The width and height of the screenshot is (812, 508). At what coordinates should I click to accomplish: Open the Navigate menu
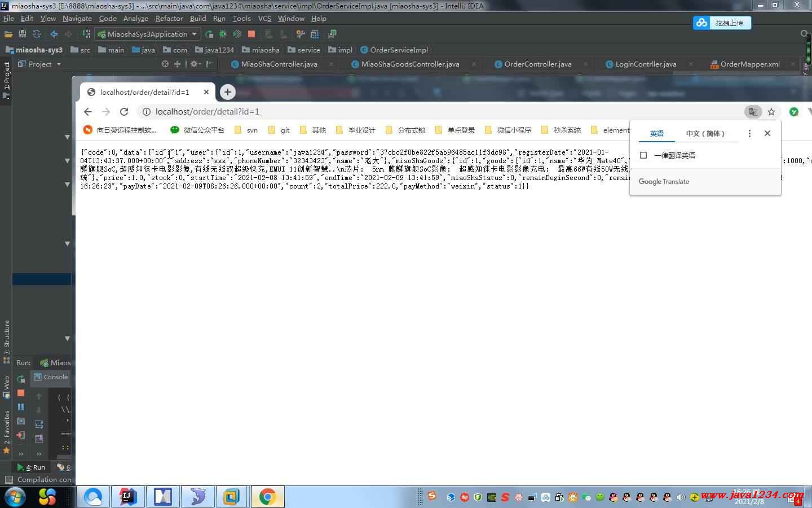[77, 18]
